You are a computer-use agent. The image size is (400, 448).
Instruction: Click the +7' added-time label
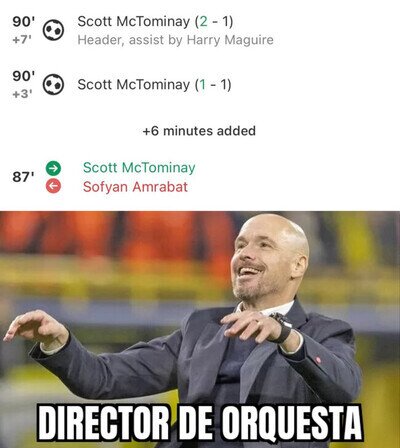pos(22,40)
